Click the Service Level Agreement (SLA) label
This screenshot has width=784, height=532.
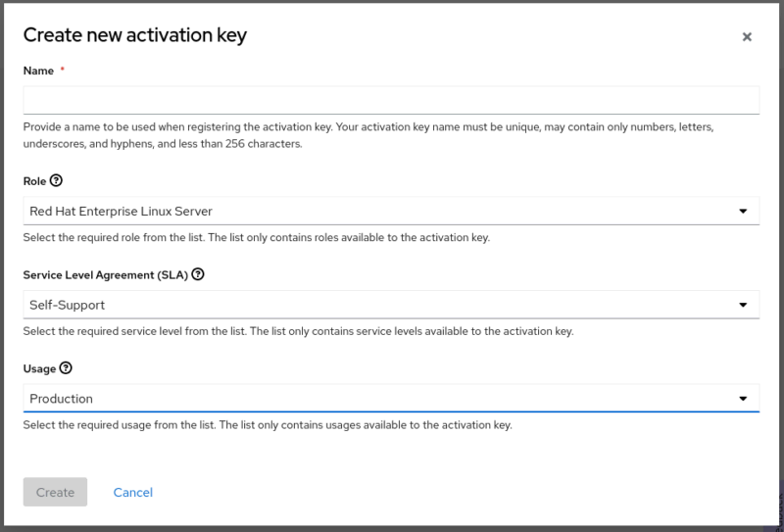click(105, 275)
